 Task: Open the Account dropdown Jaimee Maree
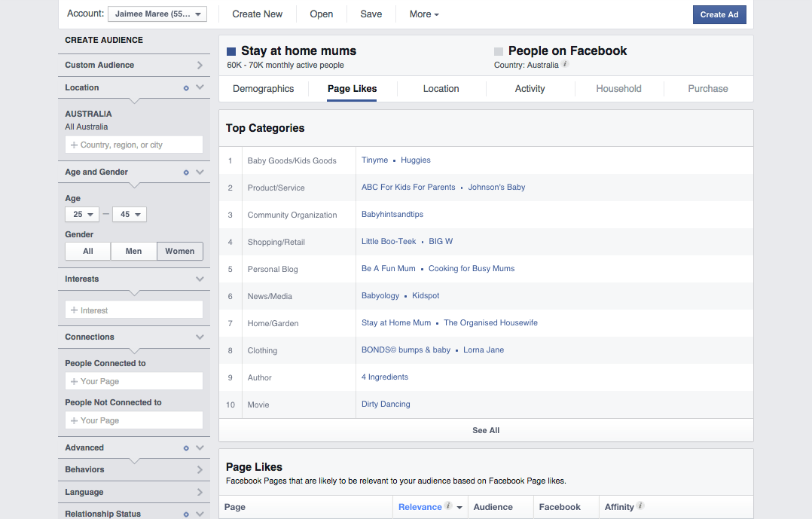click(x=157, y=14)
